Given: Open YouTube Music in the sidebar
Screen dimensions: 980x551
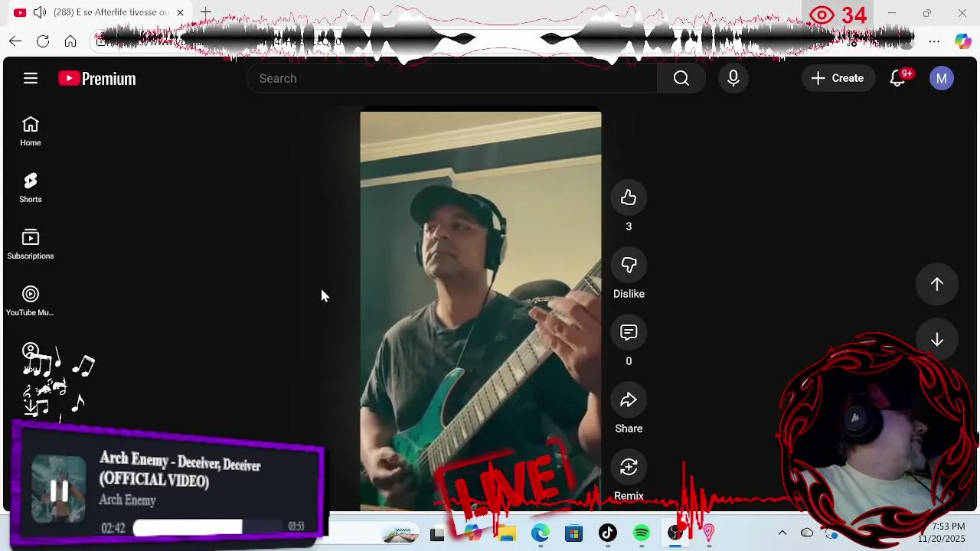Looking at the screenshot, I should coord(31,302).
